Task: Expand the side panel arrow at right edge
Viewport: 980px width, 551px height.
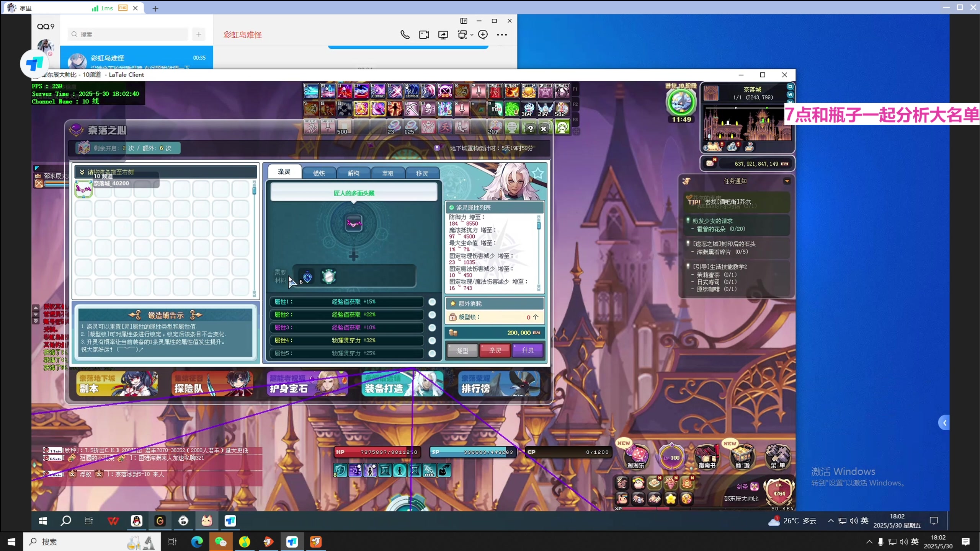Action: pyautogui.click(x=944, y=423)
